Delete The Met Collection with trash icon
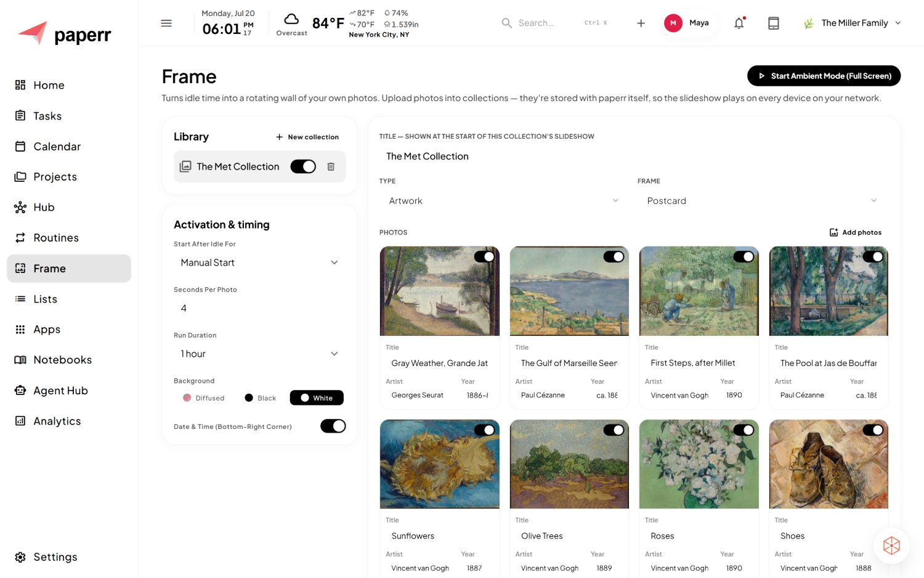This screenshot has height=578, width=924. [331, 166]
